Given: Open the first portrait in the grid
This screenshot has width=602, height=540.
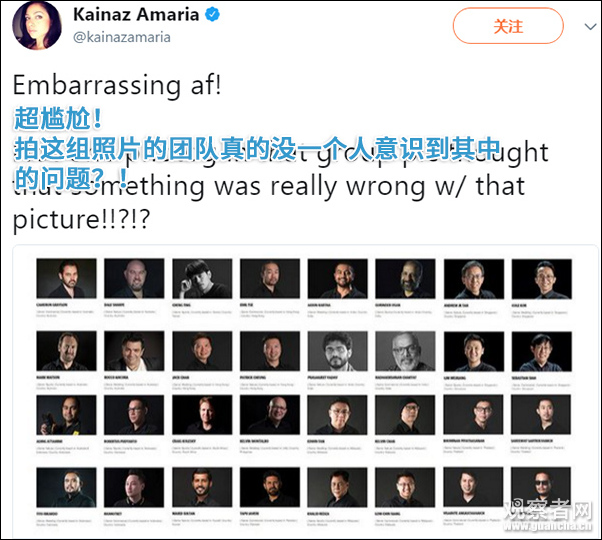Looking at the screenshot, I should click(x=66, y=278).
